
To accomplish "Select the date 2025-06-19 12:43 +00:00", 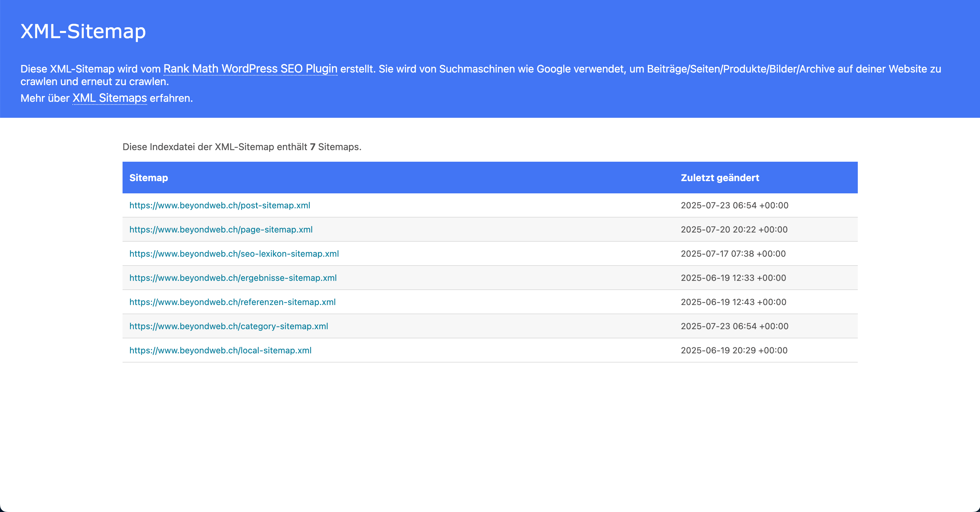I will tap(734, 302).
